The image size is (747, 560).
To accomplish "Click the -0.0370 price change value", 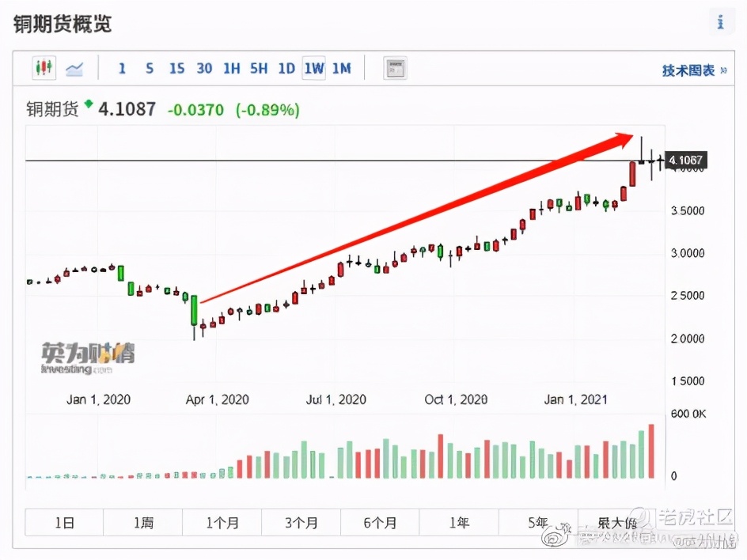I will 195,110.
